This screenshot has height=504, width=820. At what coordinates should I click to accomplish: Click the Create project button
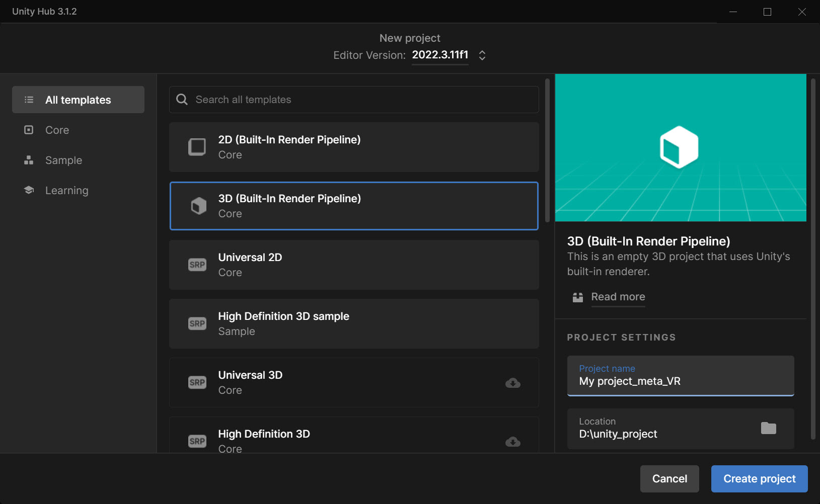tap(759, 478)
